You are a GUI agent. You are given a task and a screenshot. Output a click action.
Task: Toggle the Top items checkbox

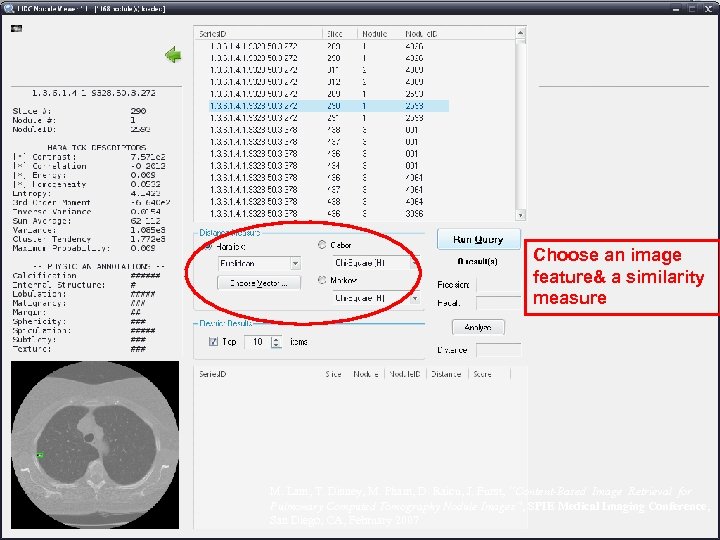point(213,341)
